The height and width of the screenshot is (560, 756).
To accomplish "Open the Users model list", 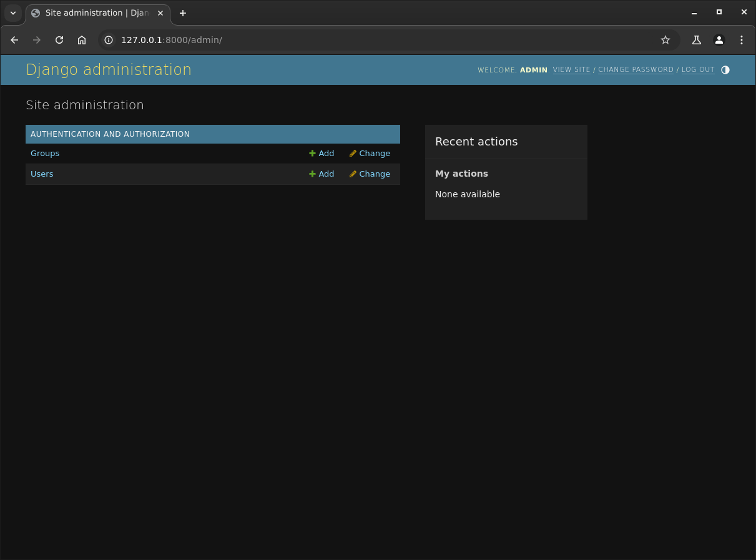I will point(42,174).
